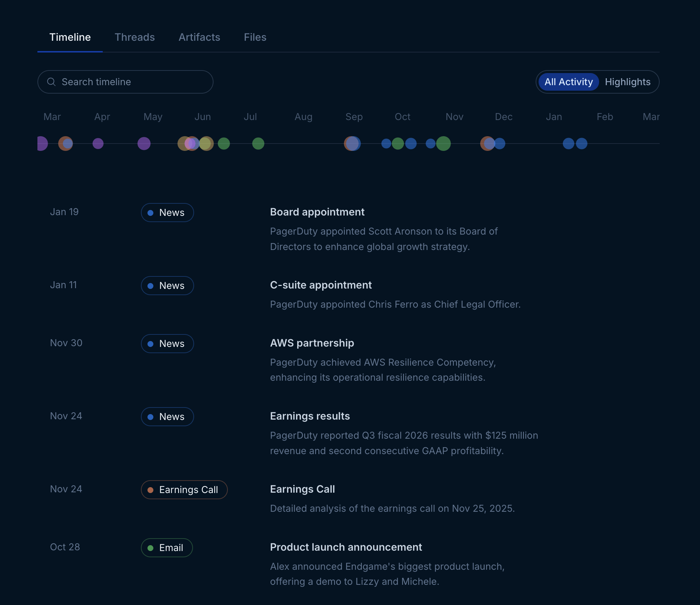Switch to the Threads tab
700x605 pixels.
coord(134,37)
